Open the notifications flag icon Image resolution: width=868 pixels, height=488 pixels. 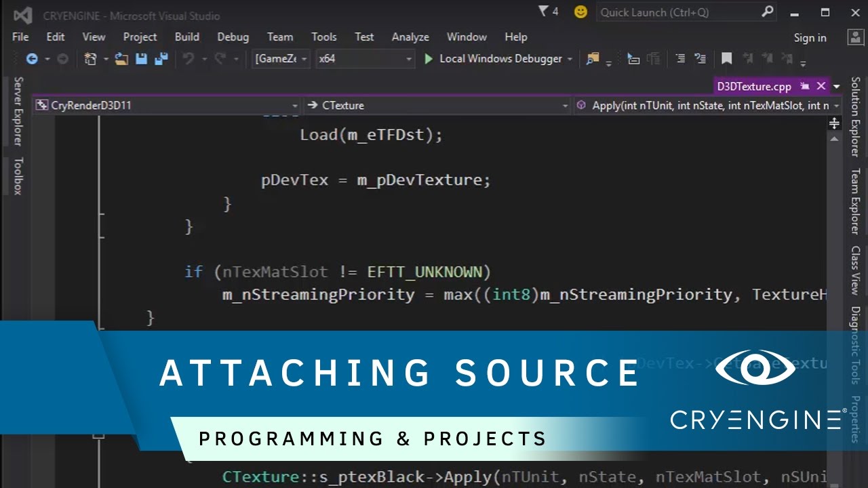coord(544,12)
